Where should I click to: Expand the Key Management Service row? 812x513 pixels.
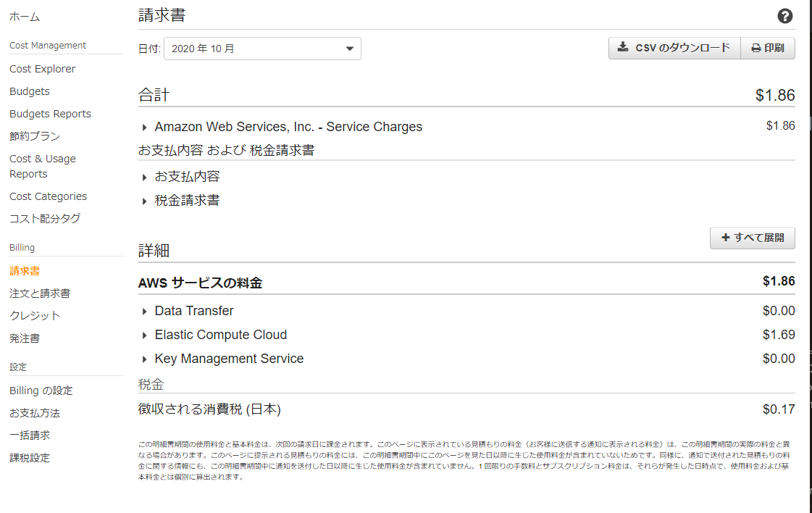[x=222, y=359]
